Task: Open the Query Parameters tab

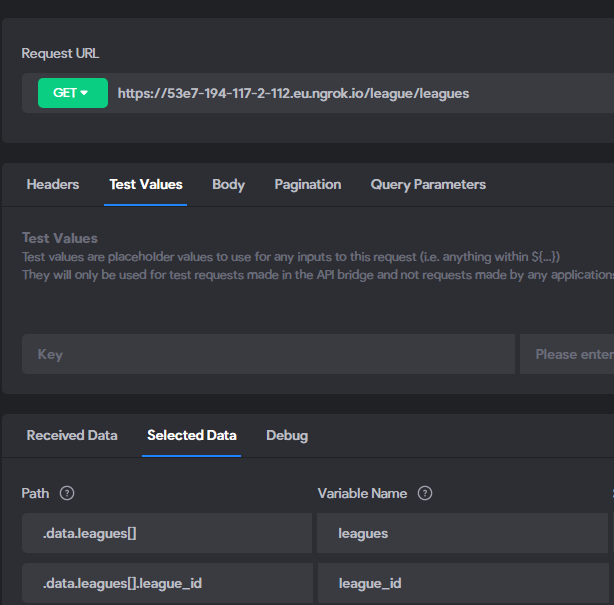Action: [x=428, y=184]
